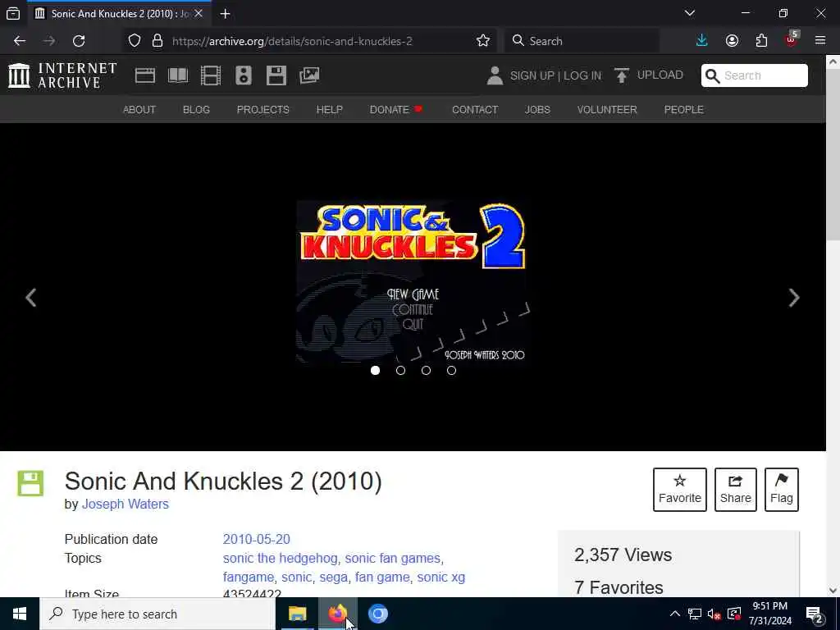Viewport: 840px width, 630px height.
Task: Go back with the browser back arrow
Action: point(20,41)
